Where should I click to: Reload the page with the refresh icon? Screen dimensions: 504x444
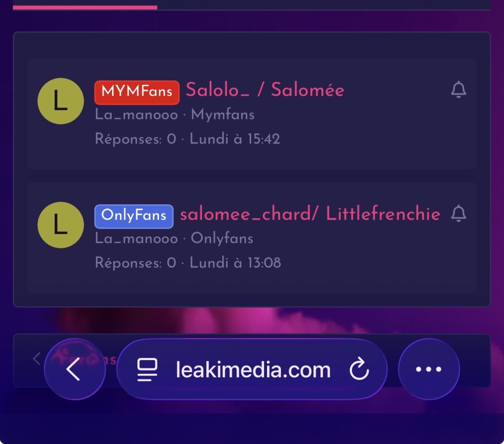click(359, 369)
